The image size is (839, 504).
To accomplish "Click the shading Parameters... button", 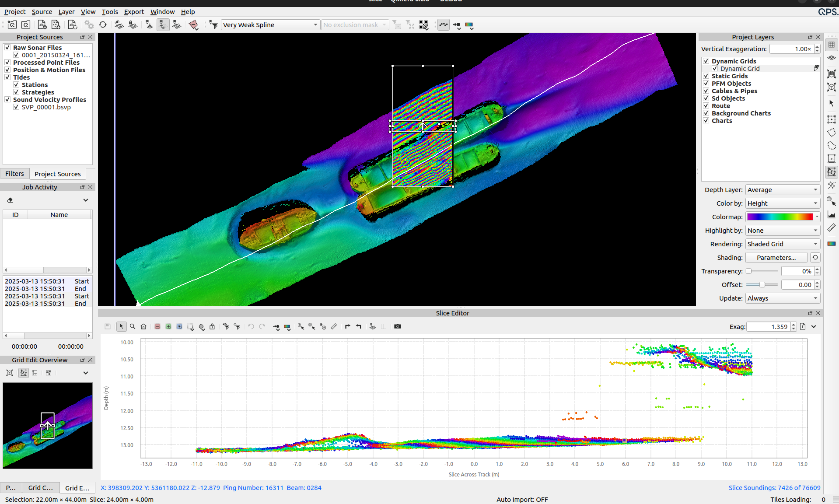I will point(776,258).
